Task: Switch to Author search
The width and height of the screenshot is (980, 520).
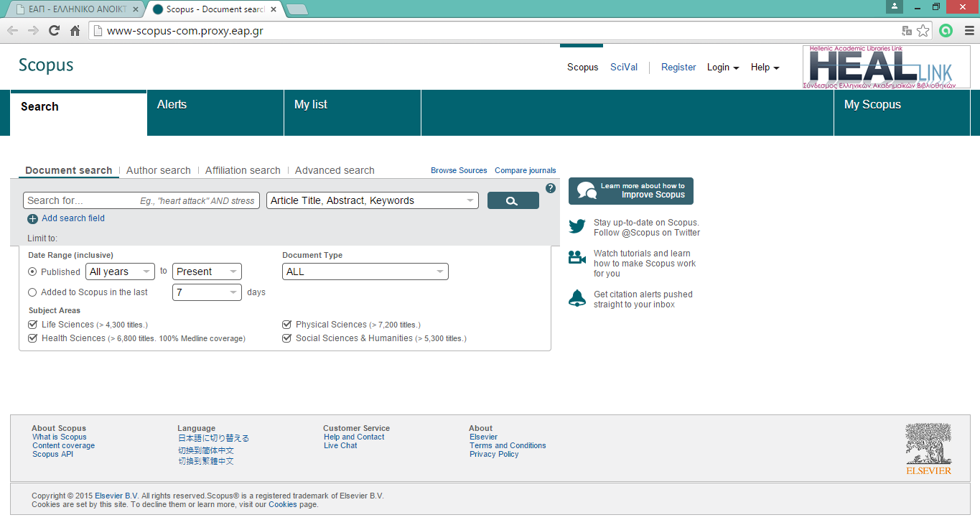Action: [x=159, y=171]
